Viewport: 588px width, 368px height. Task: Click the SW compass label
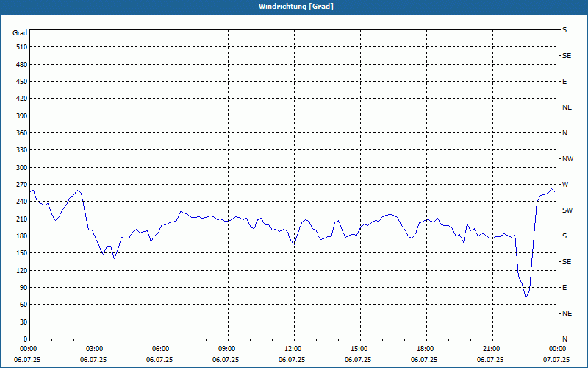click(567, 210)
